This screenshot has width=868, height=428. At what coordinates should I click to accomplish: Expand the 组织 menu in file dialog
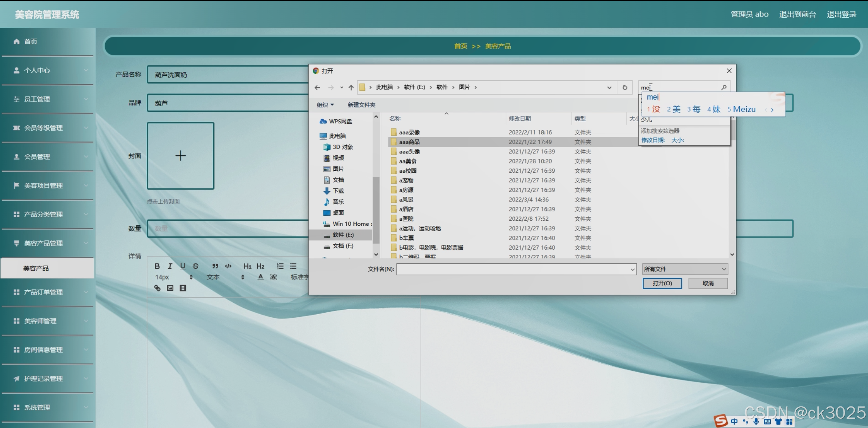tap(325, 105)
